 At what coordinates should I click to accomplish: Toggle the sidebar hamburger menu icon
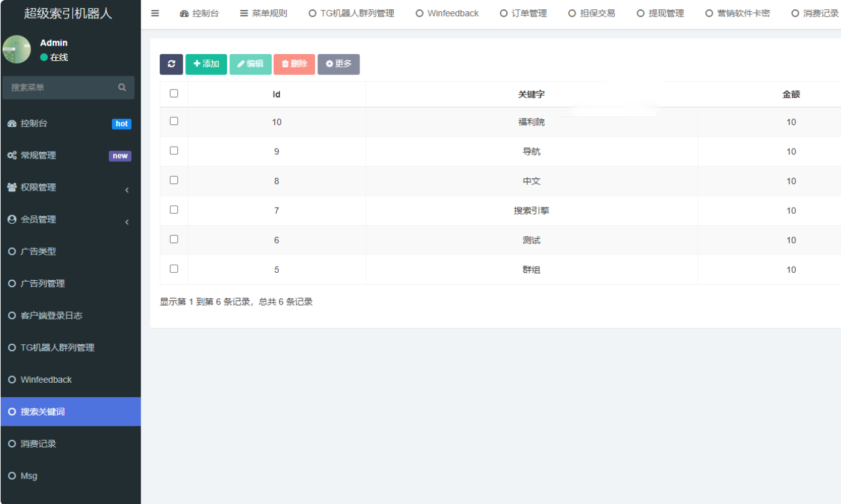(x=155, y=13)
